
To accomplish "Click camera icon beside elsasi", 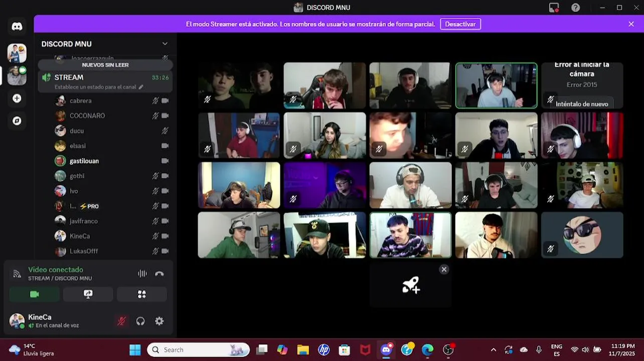I will point(165,146).
